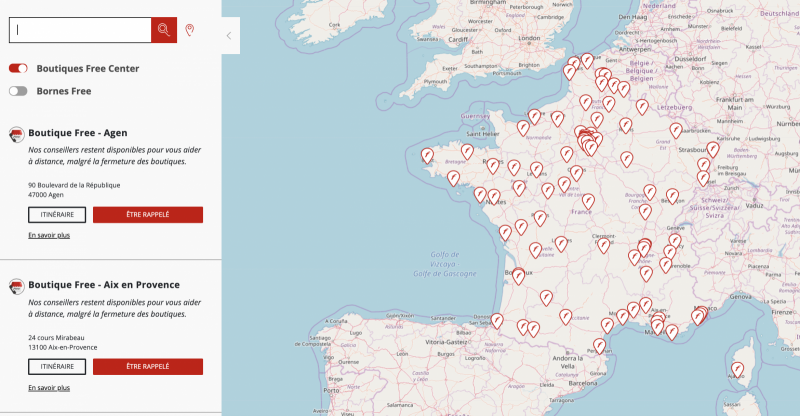800x416 pixels.
Task: Click the geolocation pin icon beside search
Action: (x=190, y=30)
